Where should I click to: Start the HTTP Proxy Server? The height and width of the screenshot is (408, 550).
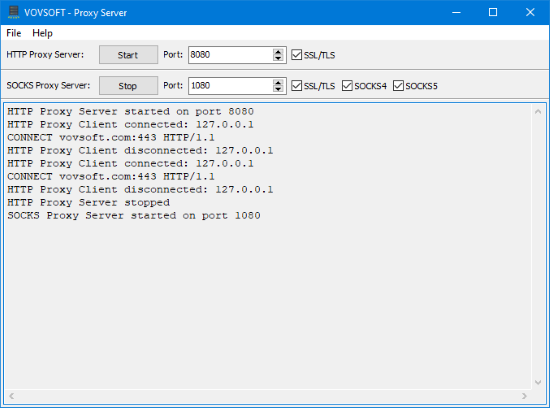[128, 55]
